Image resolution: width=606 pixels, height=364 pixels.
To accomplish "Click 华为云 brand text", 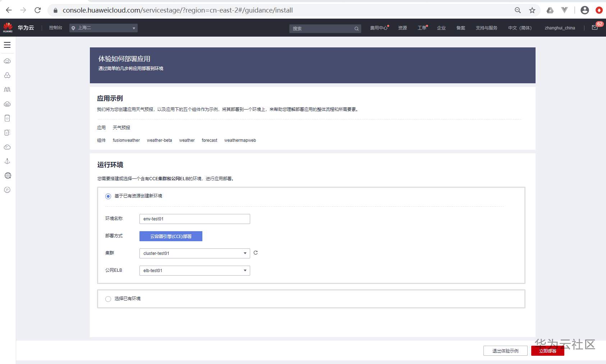I will tap(26, 28).
